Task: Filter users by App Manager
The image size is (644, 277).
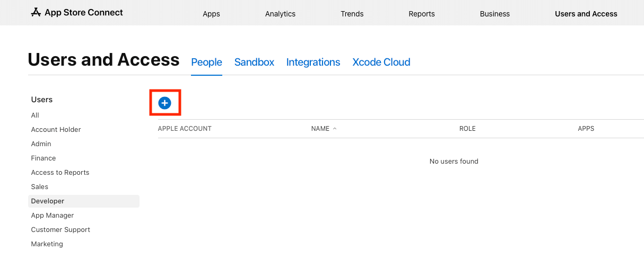Action: 53,215
